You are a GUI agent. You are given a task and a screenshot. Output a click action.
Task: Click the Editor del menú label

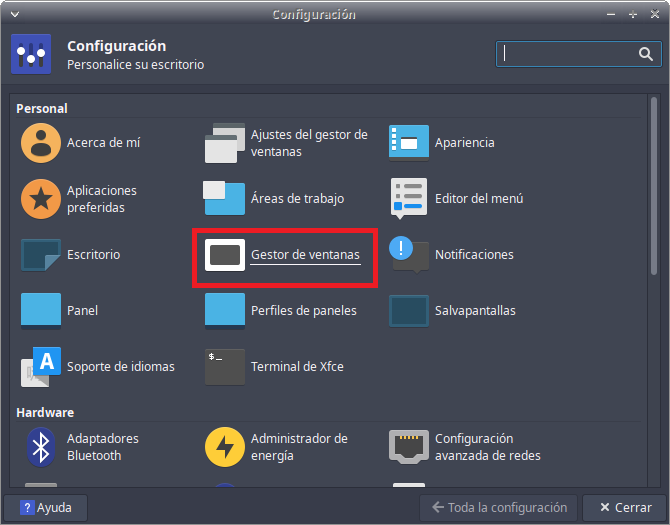[x=479, y=199]
